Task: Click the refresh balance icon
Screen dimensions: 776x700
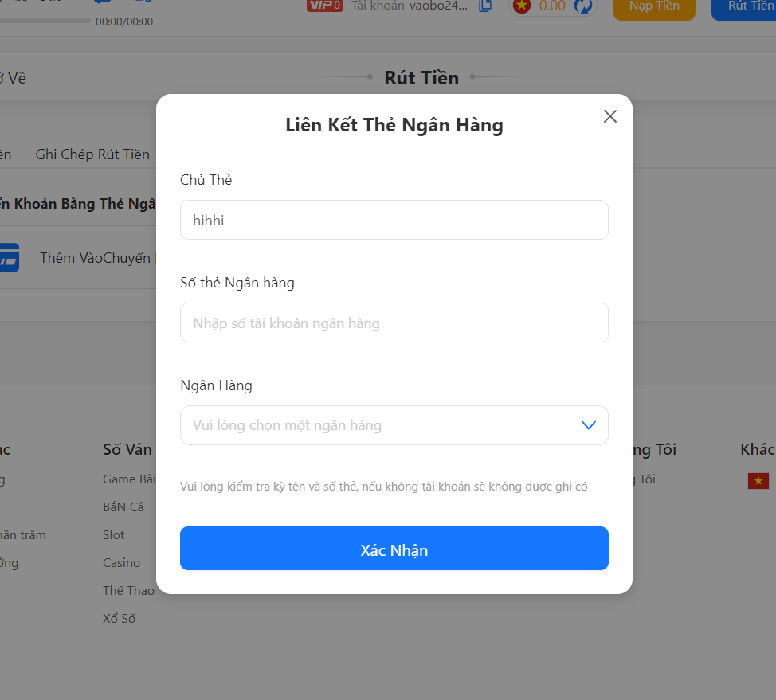Action: 583,6
